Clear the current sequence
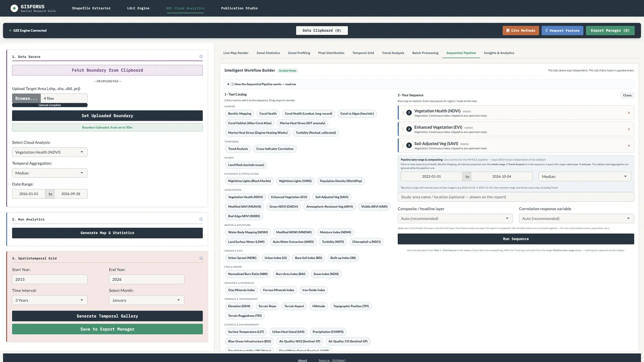This screenshot has width=644, height=362. [x=627, y=95]
